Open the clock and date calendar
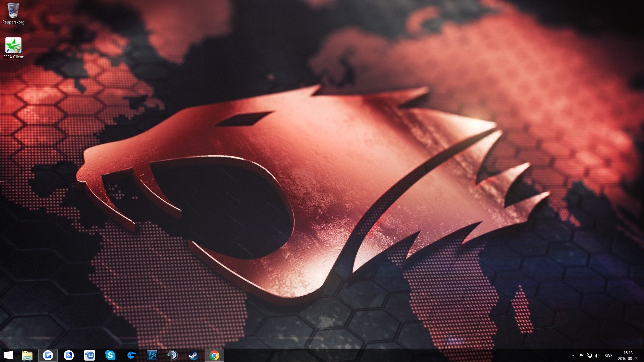The width and height of the screenshot is (644, 362). tap(628, 356)
